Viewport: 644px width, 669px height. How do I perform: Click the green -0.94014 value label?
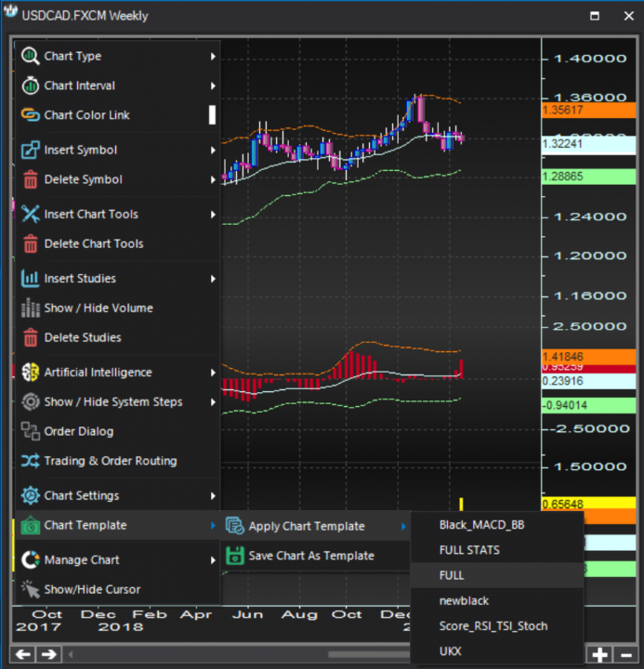coord(588,405)
